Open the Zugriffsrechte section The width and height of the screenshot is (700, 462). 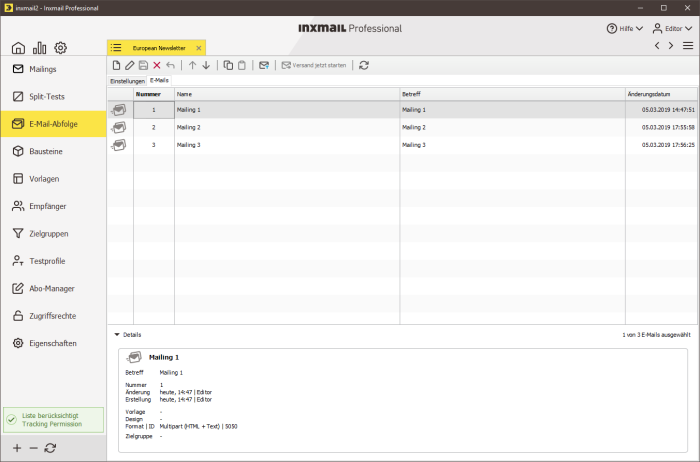pos(54,316)
